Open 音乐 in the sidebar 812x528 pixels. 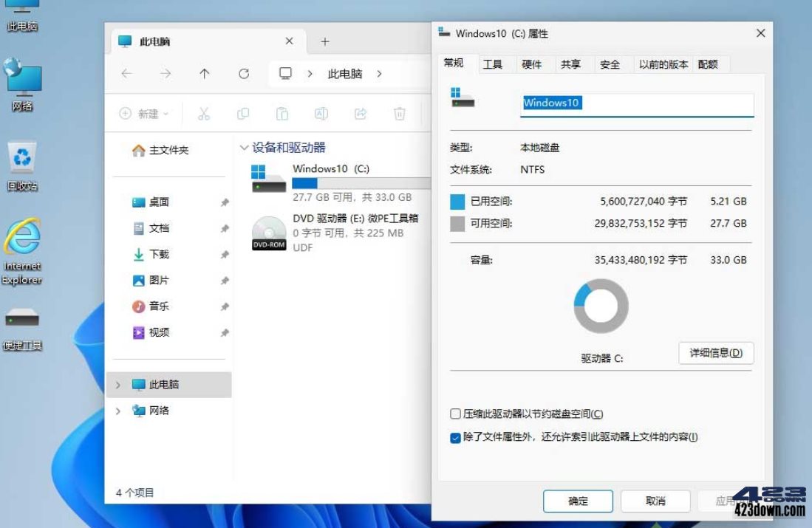click(x=151, y=306)
